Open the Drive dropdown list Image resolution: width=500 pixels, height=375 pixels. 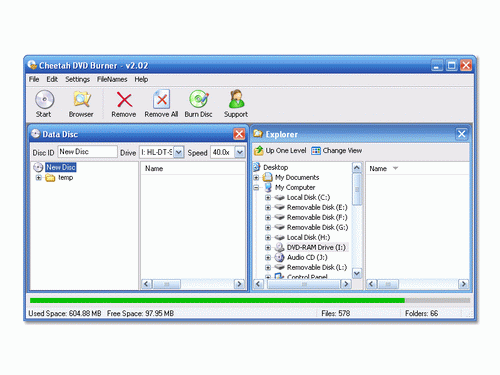pyautogui.click(x=179, y=152)
